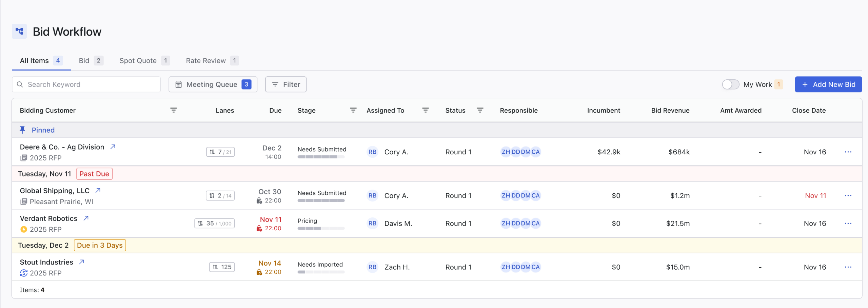Click red Nov 11 close date
Viewport: 868px width, 308px height.
pos(815,196)
